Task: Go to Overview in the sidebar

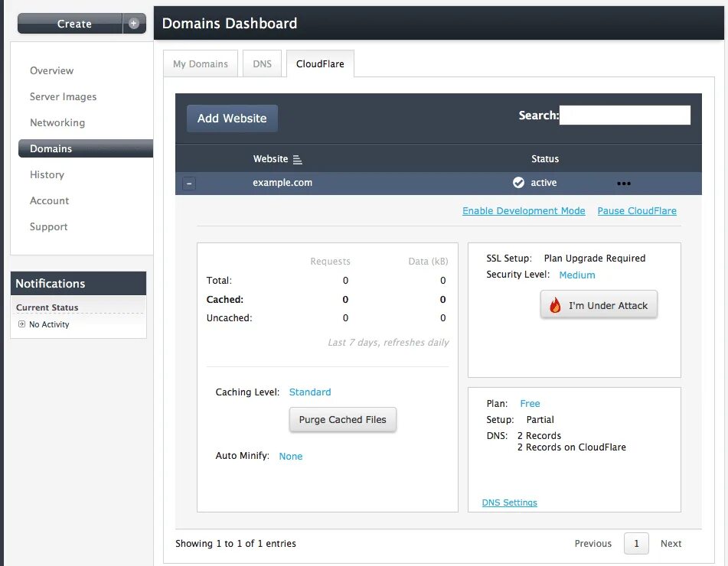Action: pyautogui.click(x=51, y=70)
